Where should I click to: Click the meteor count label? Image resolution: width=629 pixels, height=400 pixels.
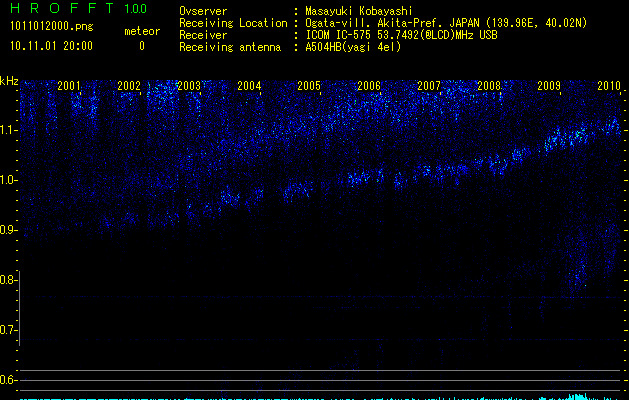(142, 31)
